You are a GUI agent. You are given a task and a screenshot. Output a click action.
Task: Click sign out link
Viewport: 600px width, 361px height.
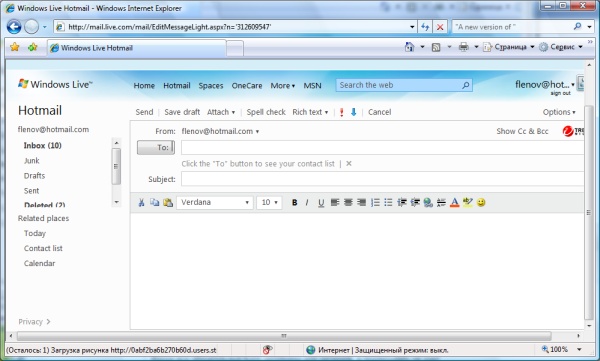point(561,93)
